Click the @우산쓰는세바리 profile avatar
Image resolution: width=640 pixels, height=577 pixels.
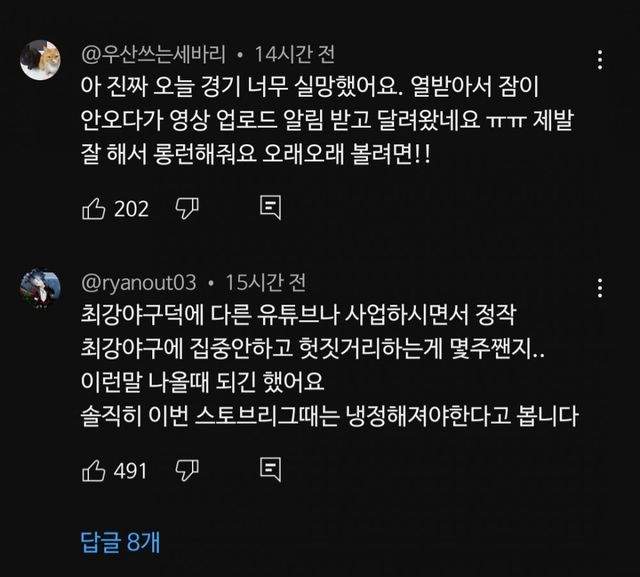click(40, 58)
